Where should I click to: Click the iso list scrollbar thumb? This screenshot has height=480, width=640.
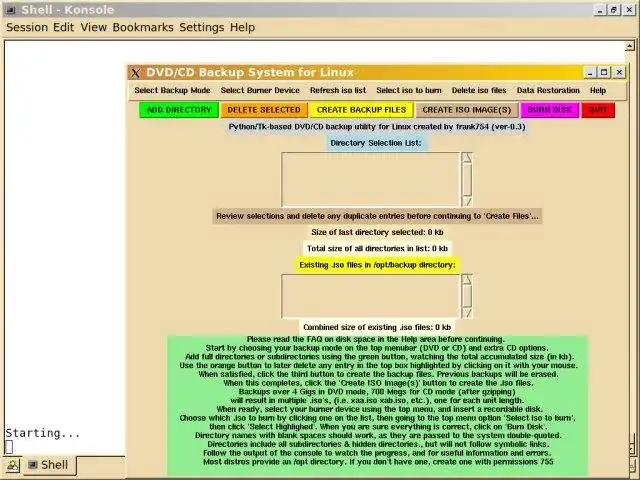pos(467,296)
